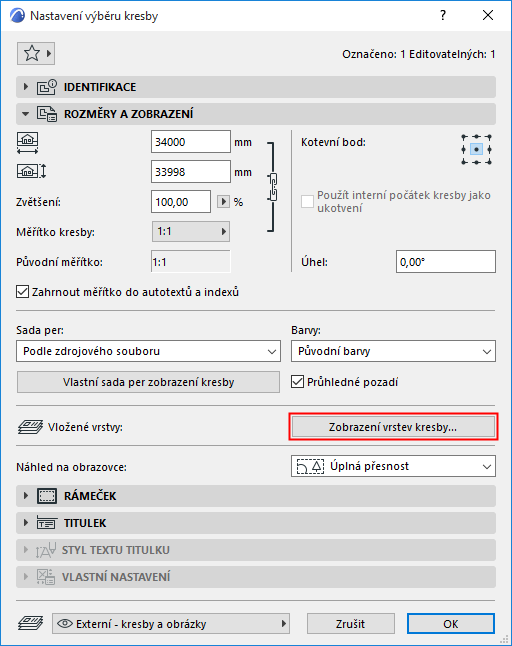Open the Úplná přesnost preview dropdown
Image resolution: width=512 pixels, height=646 pixels.
(393, 466)
